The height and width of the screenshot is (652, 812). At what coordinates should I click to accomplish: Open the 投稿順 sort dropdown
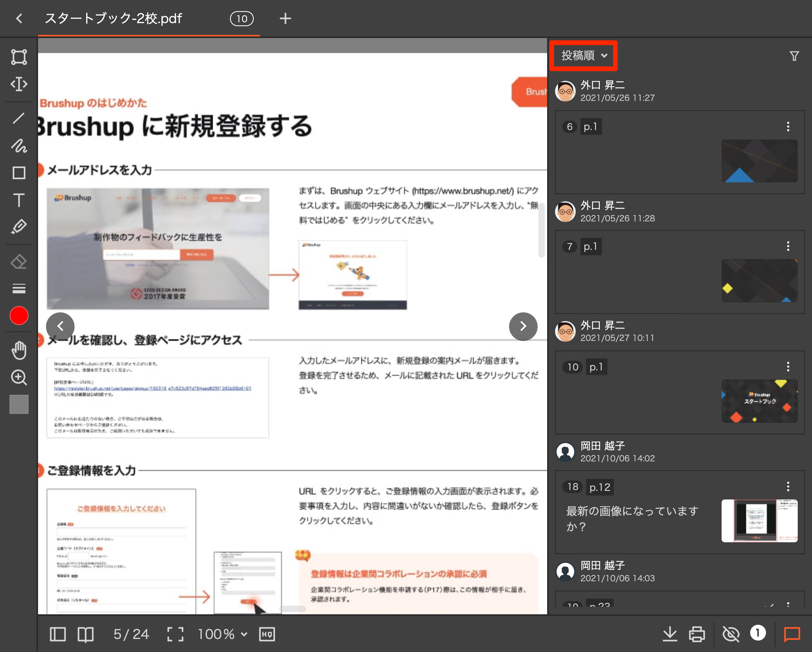click(x=584, y=55)
